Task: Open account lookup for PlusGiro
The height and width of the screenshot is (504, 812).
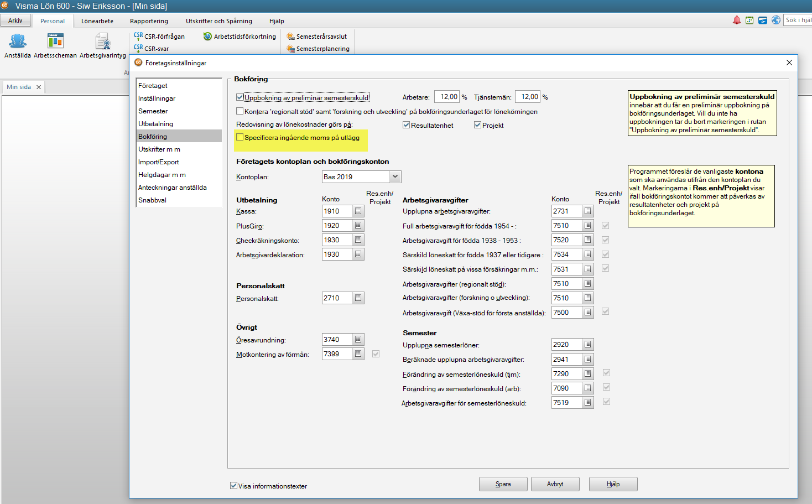Action: point(358,226)
